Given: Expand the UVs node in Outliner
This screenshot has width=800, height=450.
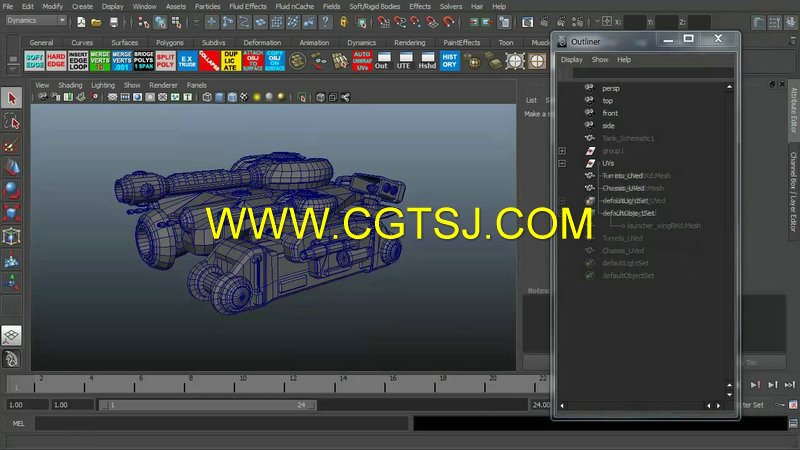Looking at the screenshot, I should (562, 163).
